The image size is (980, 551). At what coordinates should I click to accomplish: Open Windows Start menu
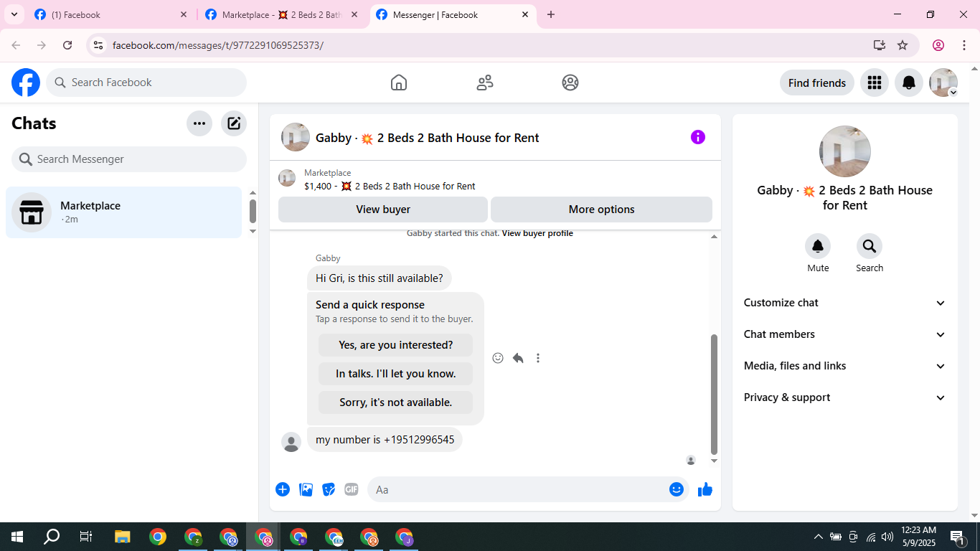[x=17, y=537]
